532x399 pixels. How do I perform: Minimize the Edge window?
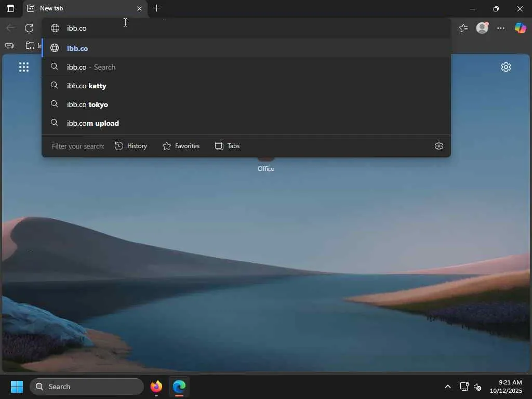click(472, 9)
